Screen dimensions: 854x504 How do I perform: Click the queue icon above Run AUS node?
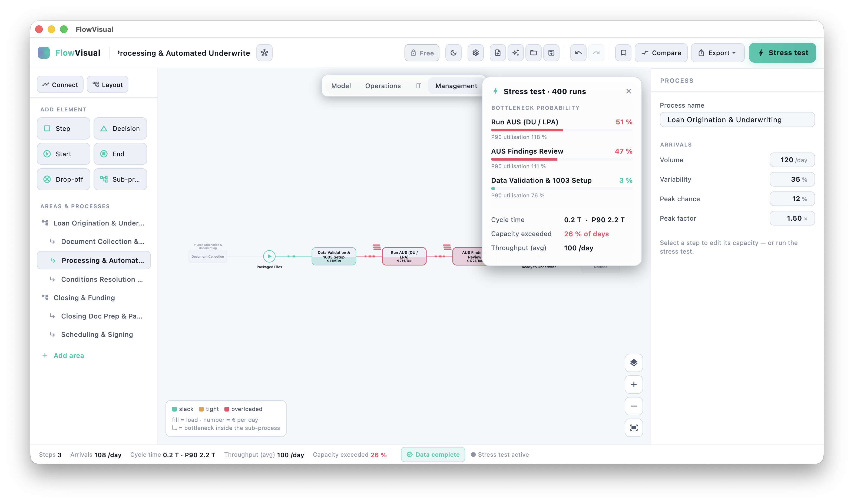[x=377, y=247]
